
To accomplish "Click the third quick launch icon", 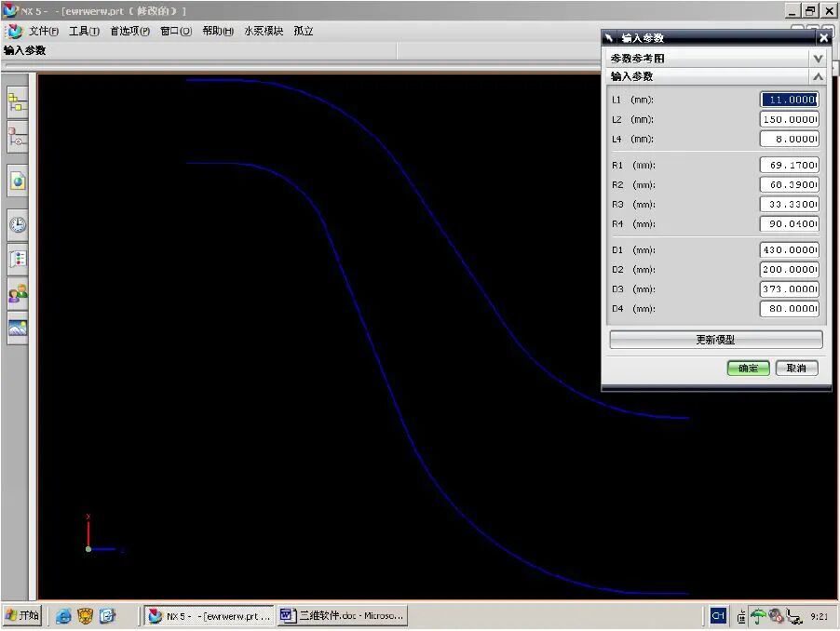I will 107,616.
